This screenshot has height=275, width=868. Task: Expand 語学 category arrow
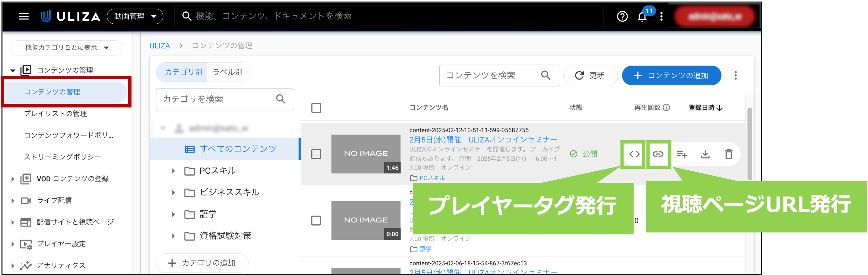[173, 214]
